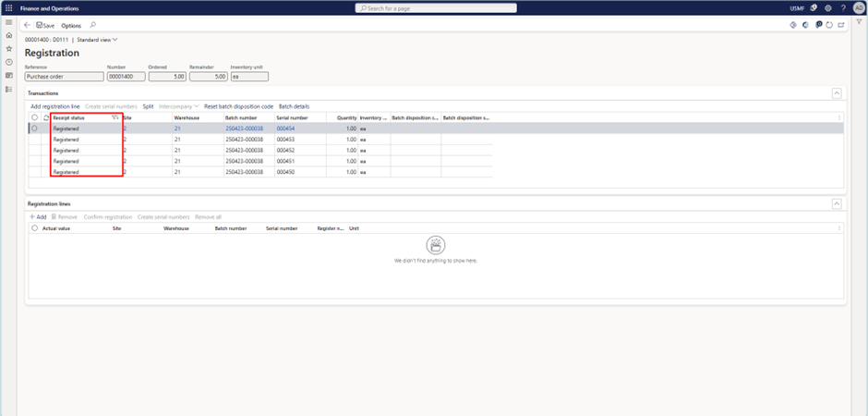
Task: Open Recent clock icon in the sidebar
Action: [8, 62]
